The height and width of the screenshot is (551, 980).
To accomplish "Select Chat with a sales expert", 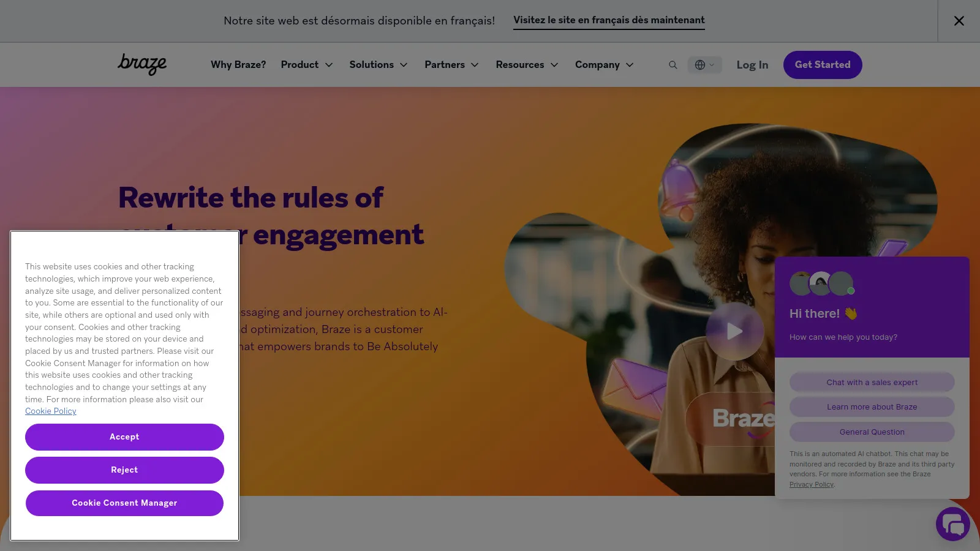I will [x=872, y=382].
